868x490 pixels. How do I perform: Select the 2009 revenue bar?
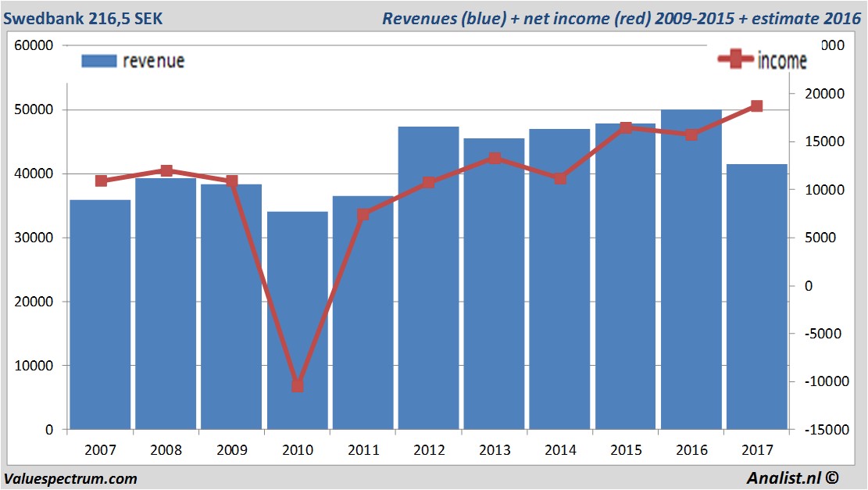231,306
